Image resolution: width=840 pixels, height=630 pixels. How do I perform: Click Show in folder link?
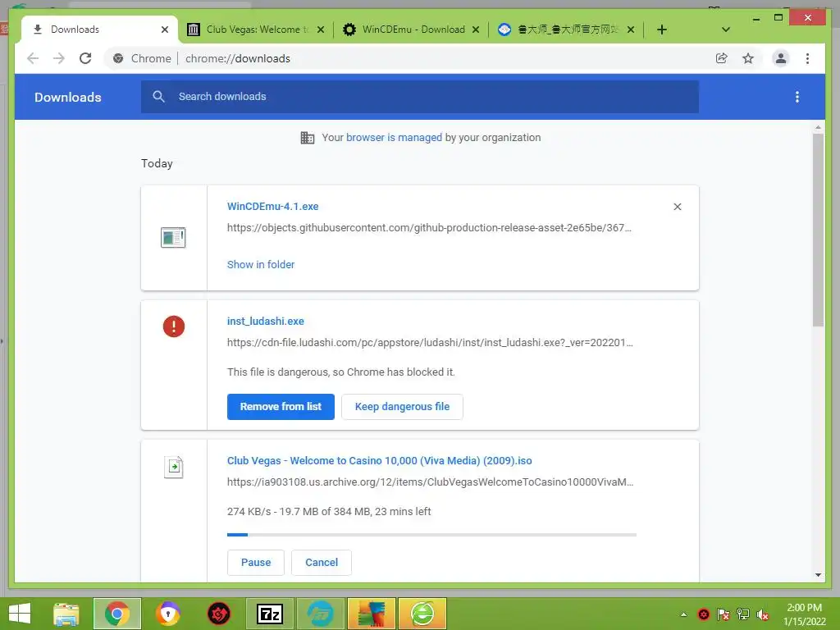click(260, 265)
